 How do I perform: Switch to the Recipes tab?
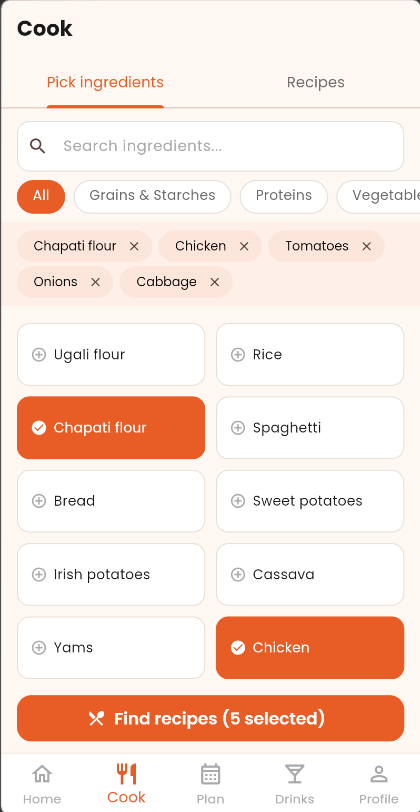pyautogui.click(x=315, y=82)
